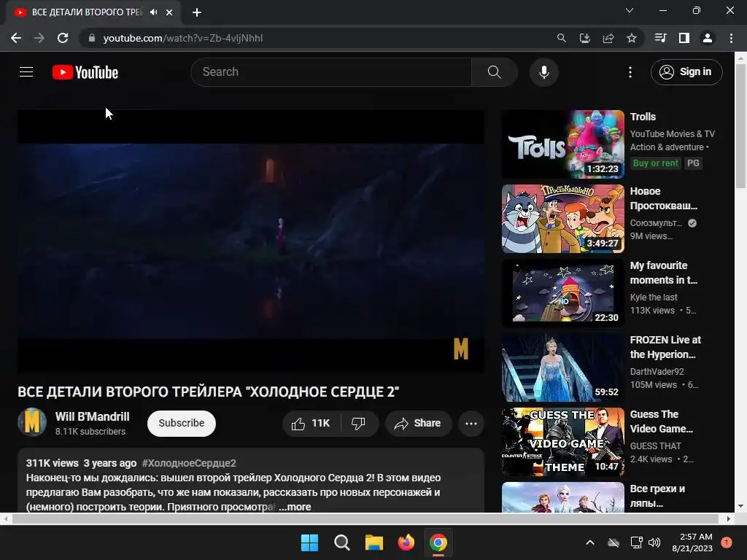View site information lock icon
The image size is (747, 560).
tap(92, 38)
